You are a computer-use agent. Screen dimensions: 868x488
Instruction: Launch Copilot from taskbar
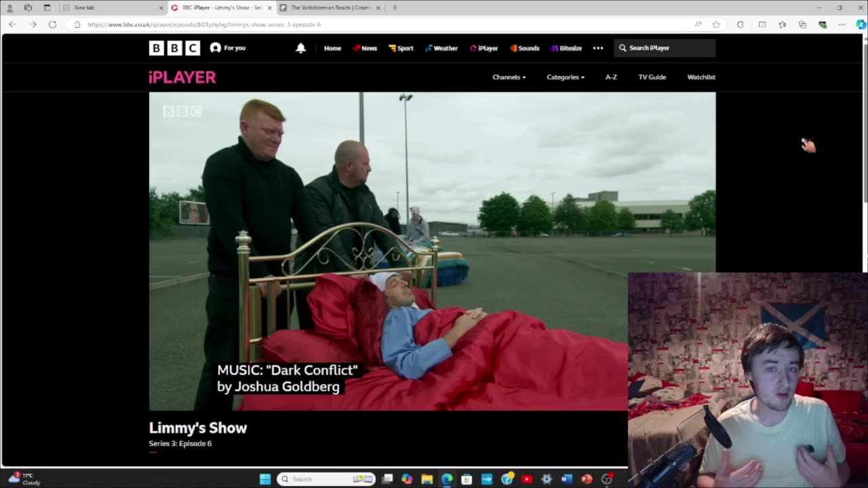click(407, 479)
